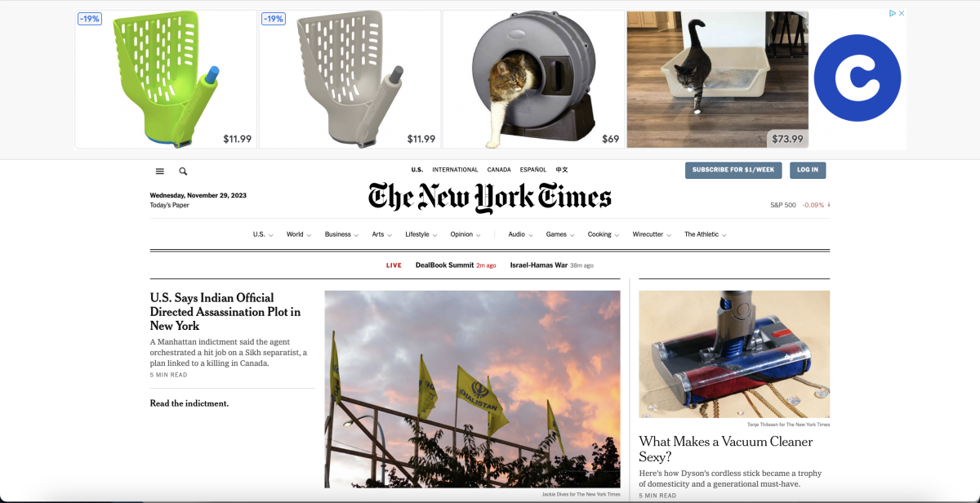Open the DealBook Summit live link
The image size is (980, 503).
coord(444,265)
